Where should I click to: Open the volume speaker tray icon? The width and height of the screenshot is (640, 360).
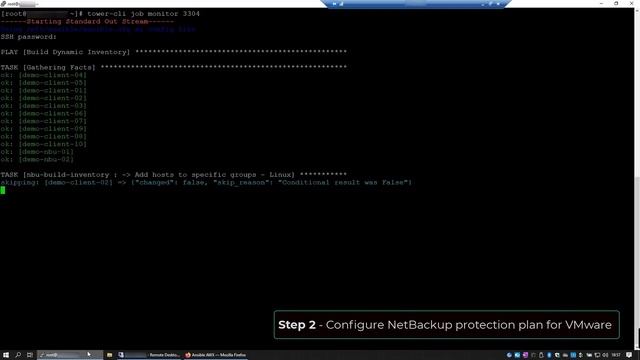click(605, 355)
